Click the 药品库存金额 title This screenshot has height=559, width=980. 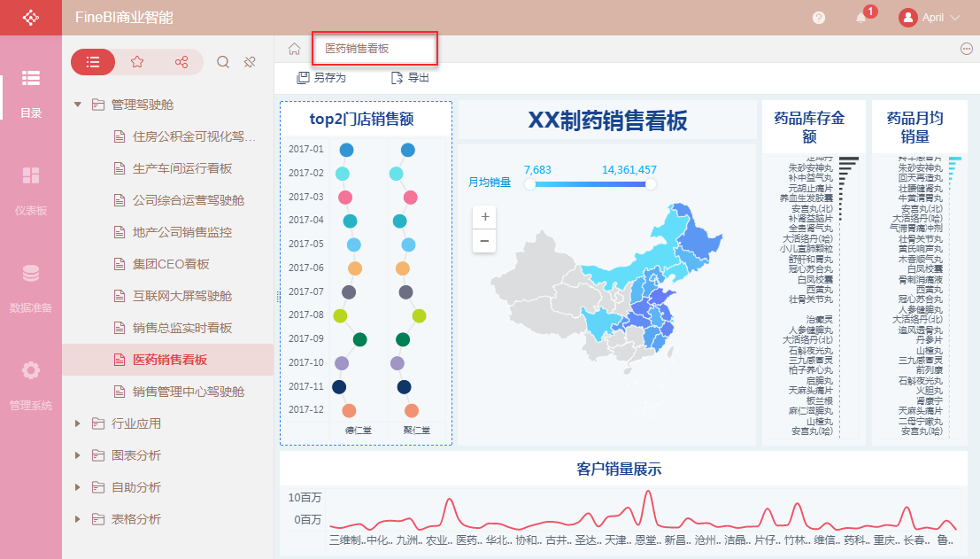[x=809, y=127]
